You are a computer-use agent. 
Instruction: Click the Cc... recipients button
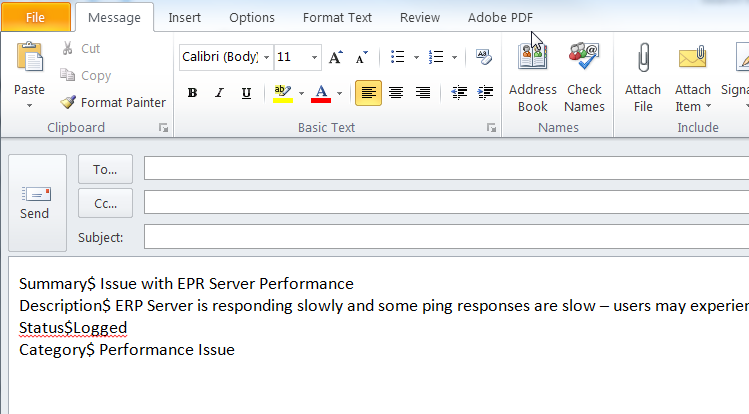[x=105, y=203]
